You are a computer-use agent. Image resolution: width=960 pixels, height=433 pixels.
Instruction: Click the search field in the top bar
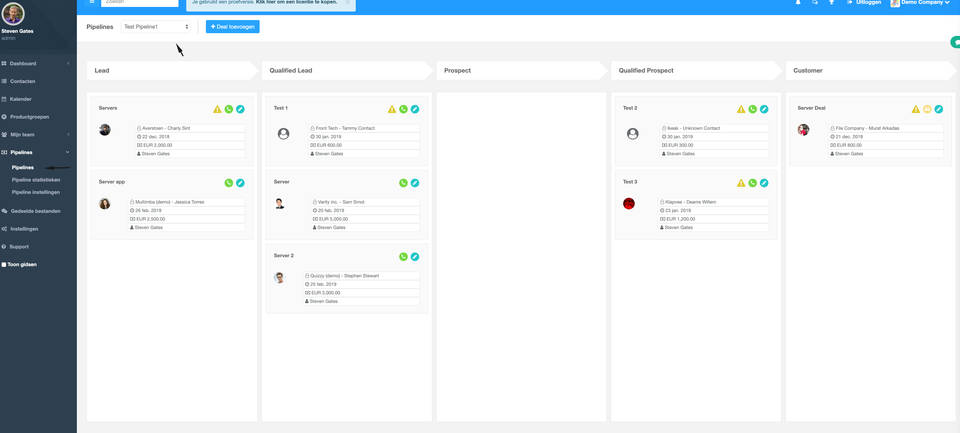coord(139,3)
